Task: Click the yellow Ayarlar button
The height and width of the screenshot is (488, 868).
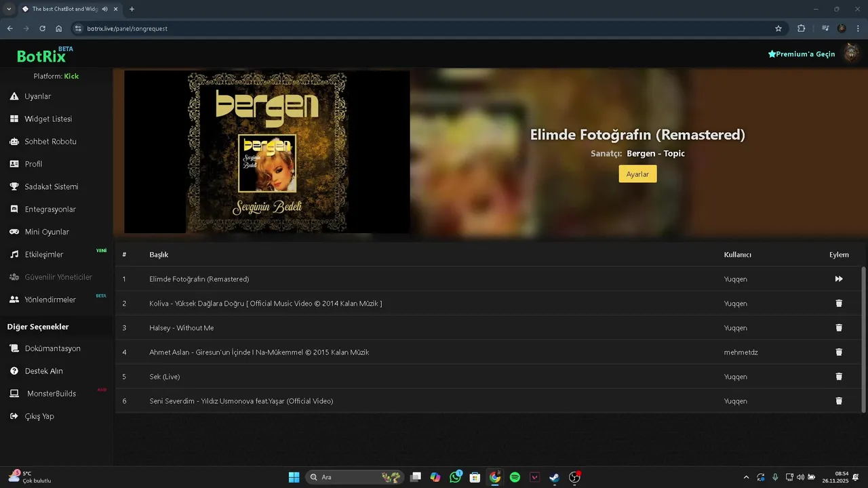Action: coord(637,174)
